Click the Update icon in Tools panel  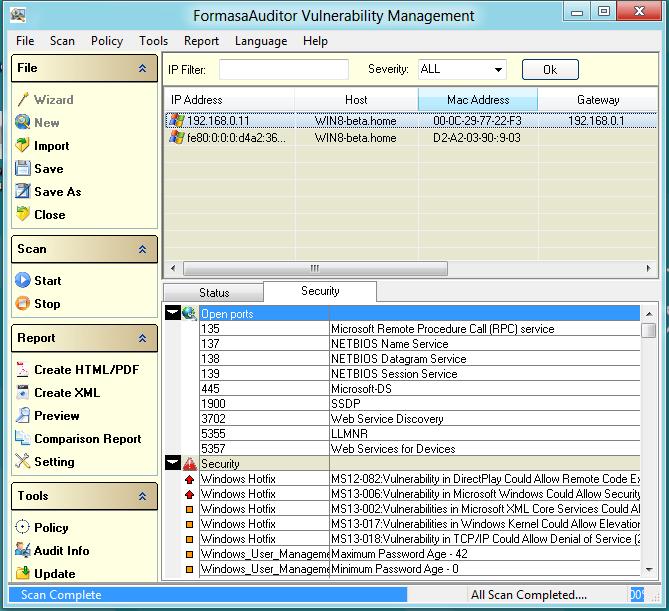(x=23, y=573)
